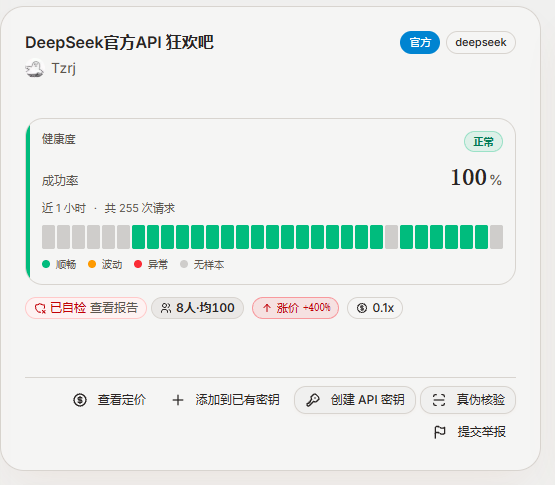Viewport: 555px width, 485px height.
Task: Click the 成功率 label
Action: [60, 181]
